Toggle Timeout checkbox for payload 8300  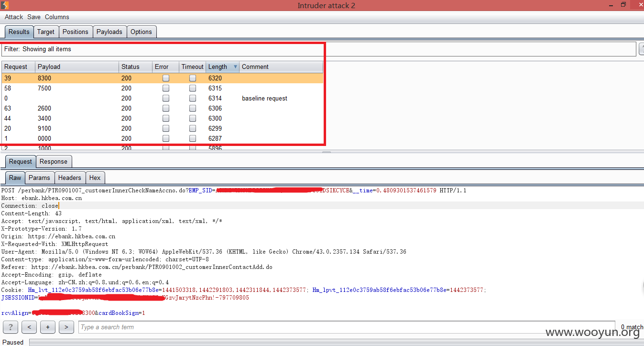pyautogui.click(x=193, y=78)
